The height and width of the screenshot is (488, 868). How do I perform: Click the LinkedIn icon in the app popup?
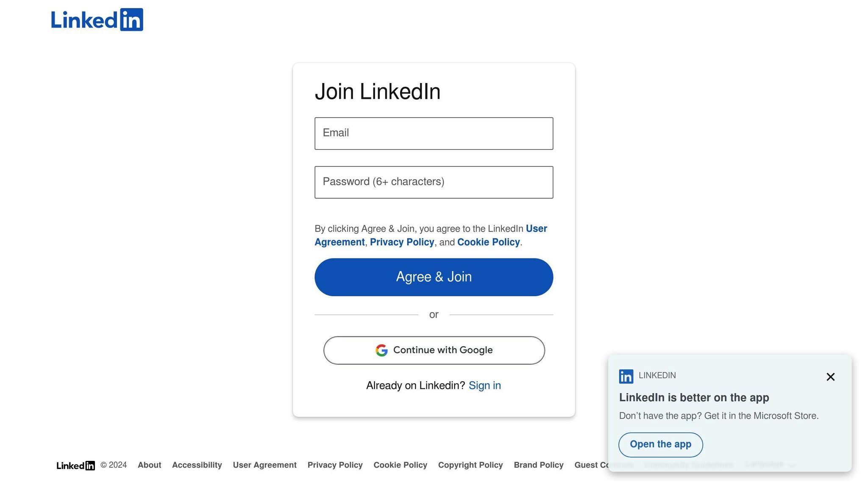[626, 376]
